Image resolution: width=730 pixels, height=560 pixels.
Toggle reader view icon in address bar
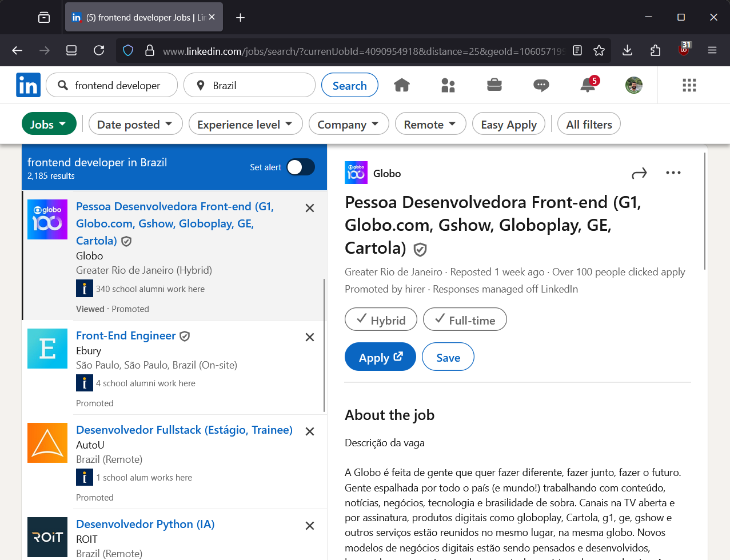(577, 50)
